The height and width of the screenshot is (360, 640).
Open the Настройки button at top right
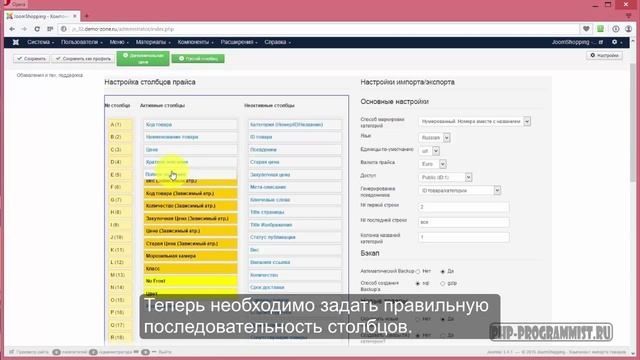604,55
